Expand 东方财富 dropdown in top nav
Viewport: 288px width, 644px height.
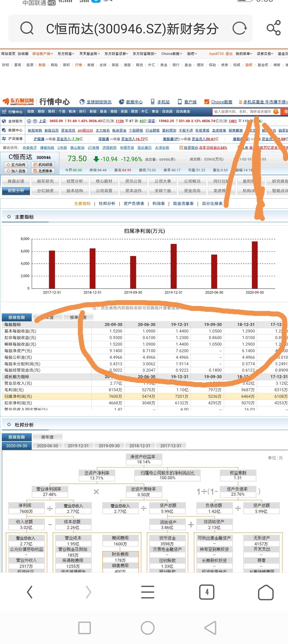66,54
